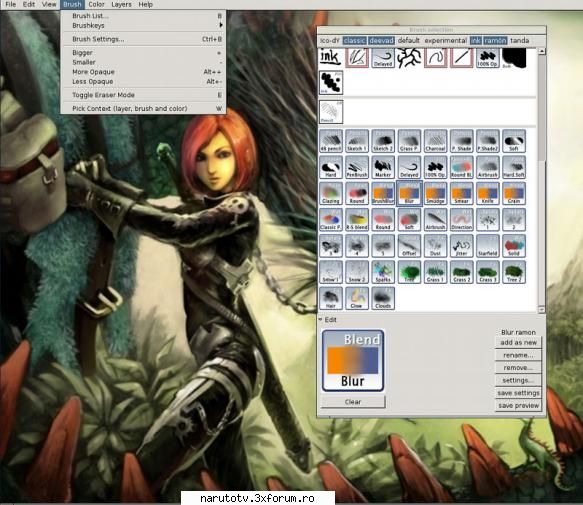Select the 'ink' lettering brush

coord(331,58)
